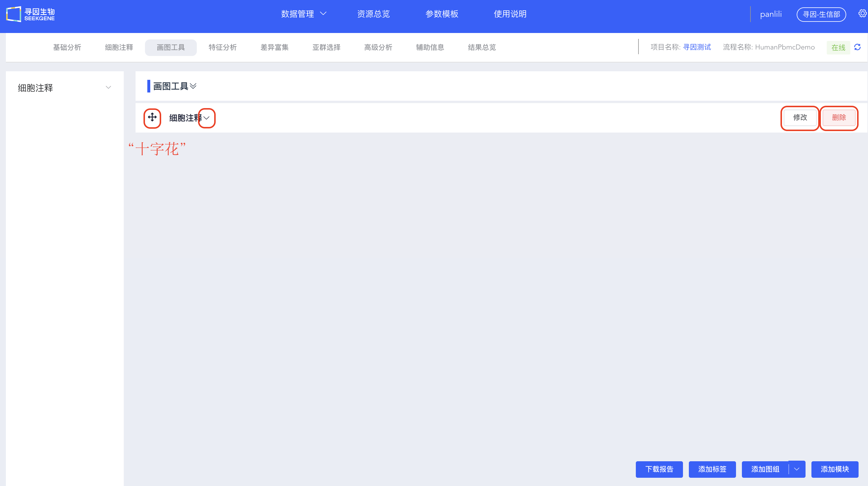Screen dimensions: 868x486
Task: Switch to the 结果总览 tab
Action: point(482,47)
